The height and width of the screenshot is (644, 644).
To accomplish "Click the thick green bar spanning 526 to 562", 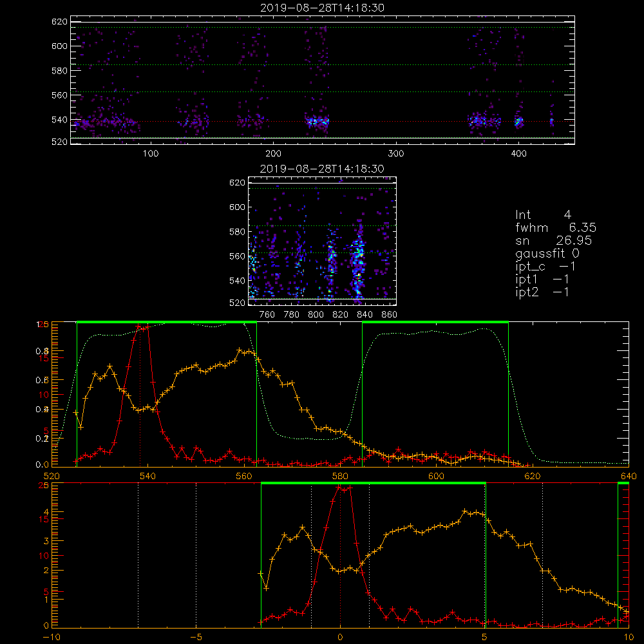I will [167, 322].
